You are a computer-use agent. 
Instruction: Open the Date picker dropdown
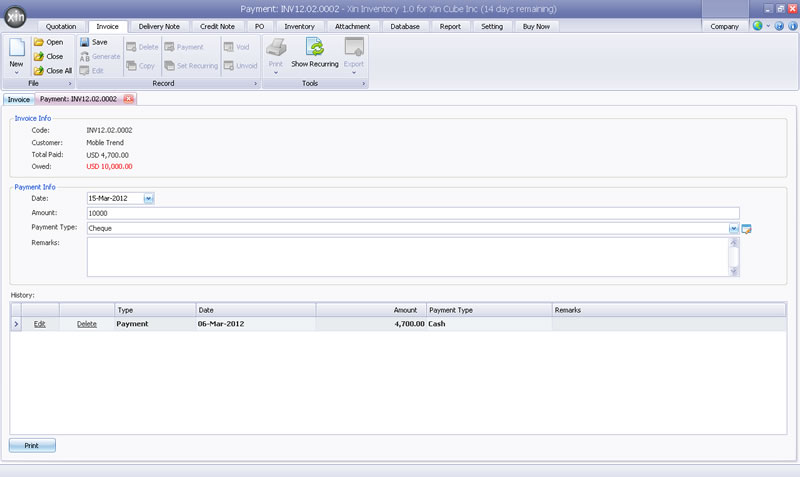pyautogui.click(x=148, y=198)
